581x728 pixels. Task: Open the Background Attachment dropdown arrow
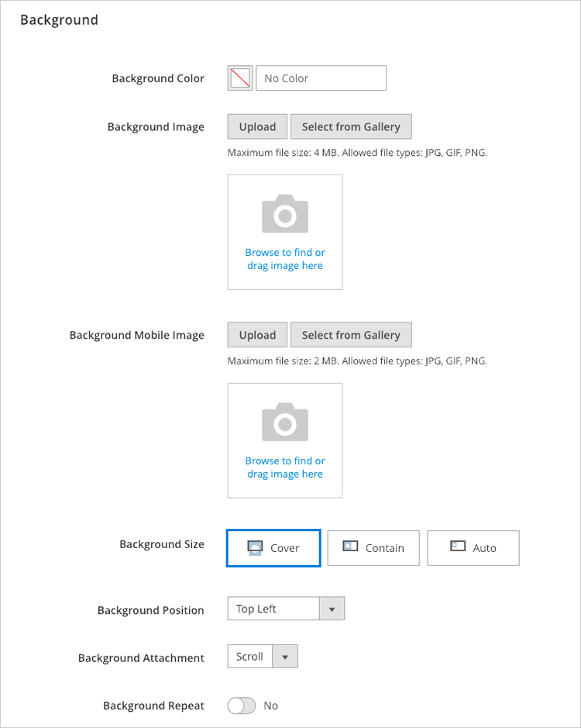point(285,656)
